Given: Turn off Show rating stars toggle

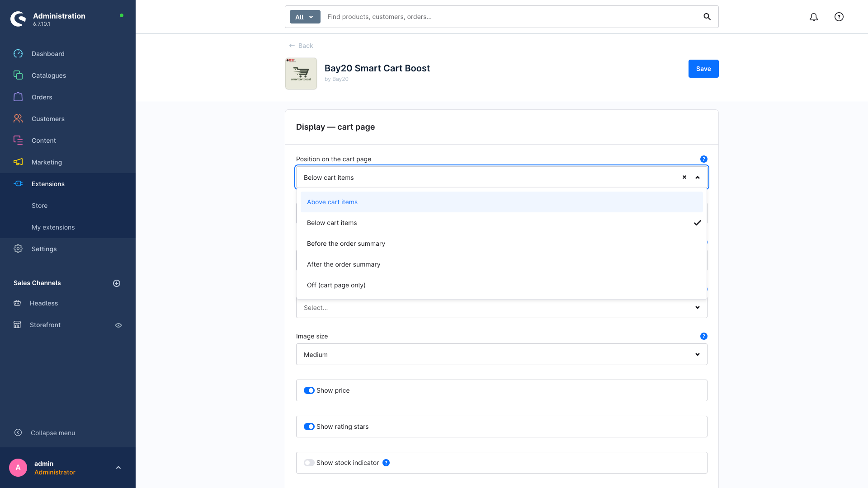Looking at the screenshot, I should [309, 427].
